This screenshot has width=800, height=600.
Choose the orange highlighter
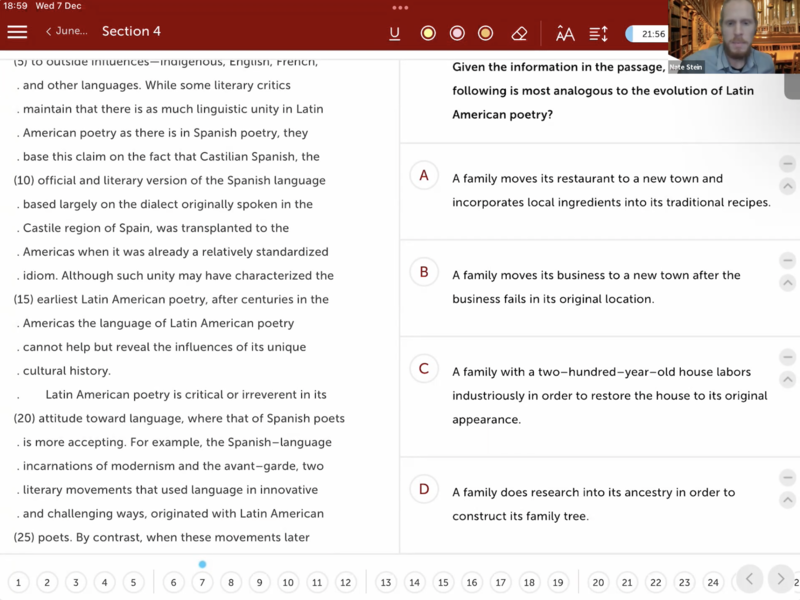(x=486, y=33)
